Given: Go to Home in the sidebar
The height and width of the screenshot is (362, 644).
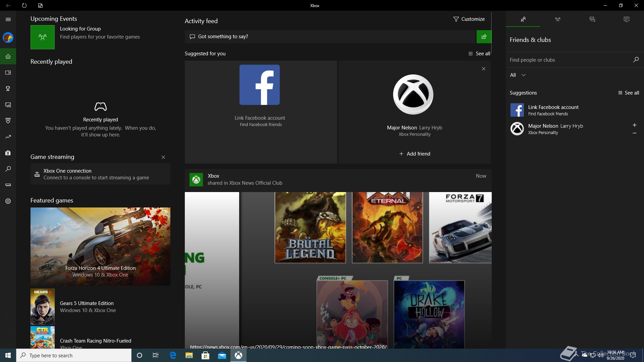Looking at the screenshot, I should 8,56.
